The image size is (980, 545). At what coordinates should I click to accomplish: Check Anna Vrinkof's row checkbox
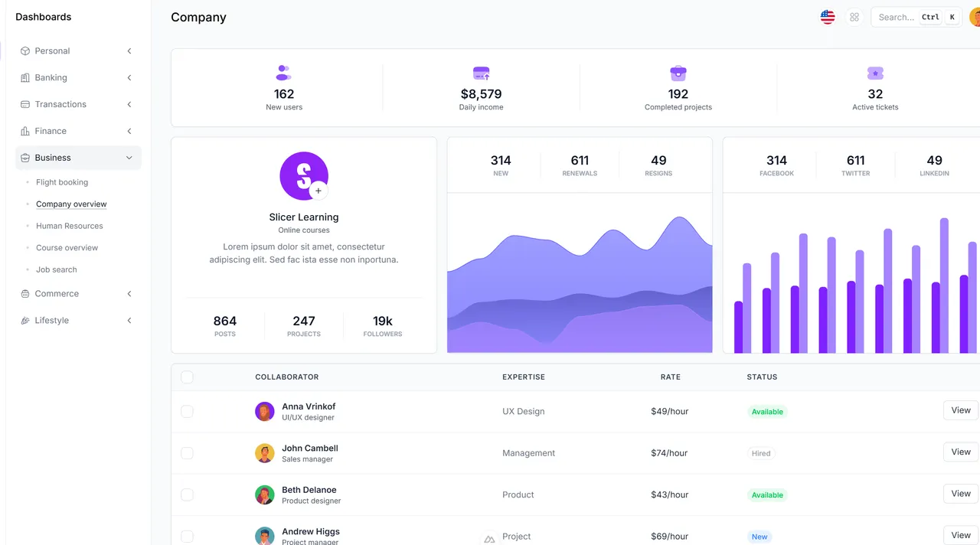[x=187, y=411]
